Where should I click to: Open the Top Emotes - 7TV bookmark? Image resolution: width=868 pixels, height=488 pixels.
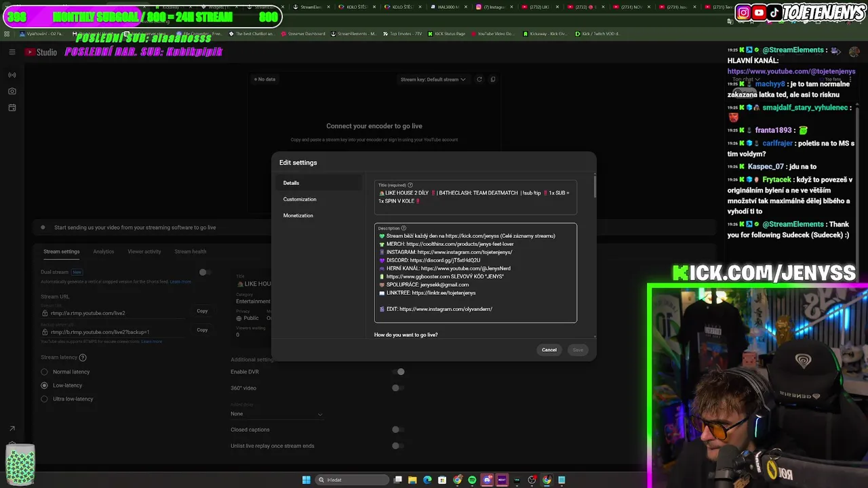coord(403,33)
